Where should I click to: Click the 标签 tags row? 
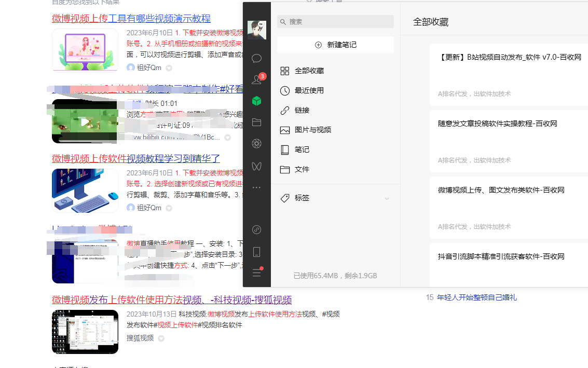click(335, 198)
